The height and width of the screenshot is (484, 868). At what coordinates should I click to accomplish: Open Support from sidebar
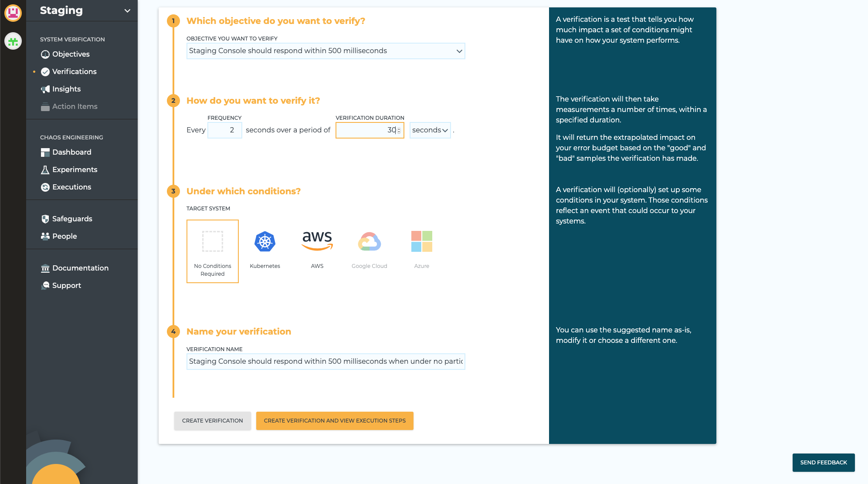click(x=67, y=285)
